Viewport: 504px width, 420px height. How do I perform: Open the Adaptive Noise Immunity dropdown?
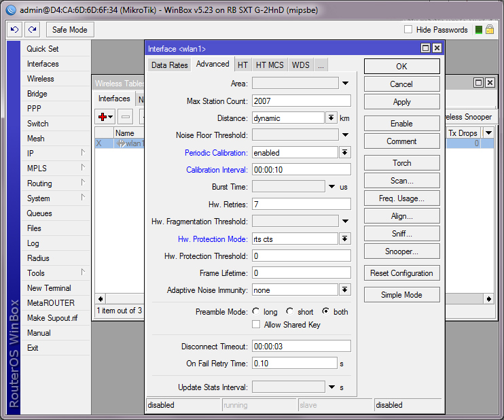pos(345,290)
